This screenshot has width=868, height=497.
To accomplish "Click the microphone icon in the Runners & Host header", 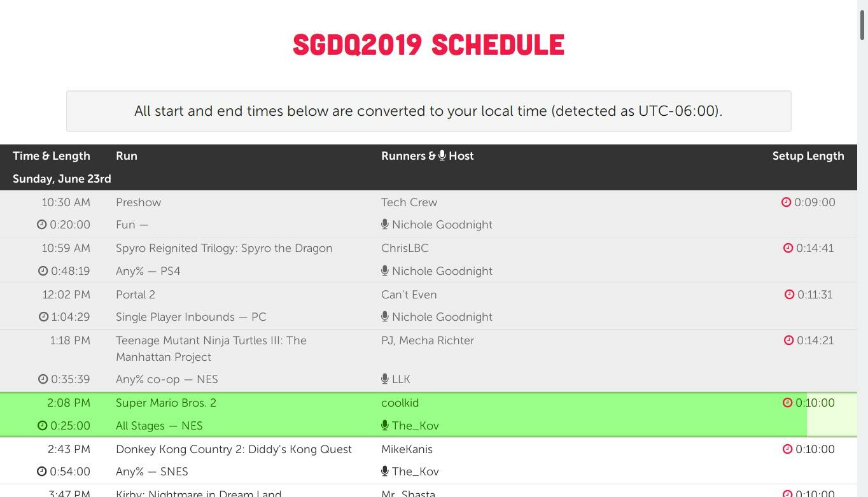I will (442, 156).
